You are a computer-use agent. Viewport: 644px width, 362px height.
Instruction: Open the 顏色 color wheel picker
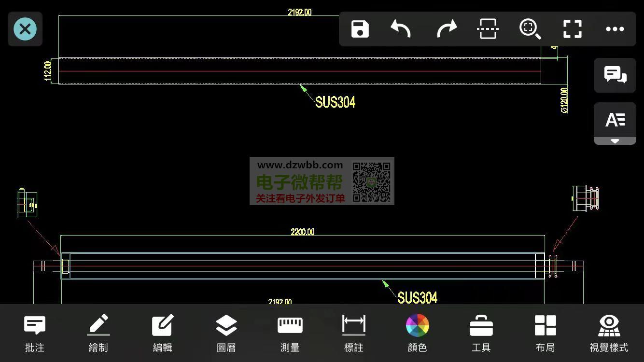[417, 333]
